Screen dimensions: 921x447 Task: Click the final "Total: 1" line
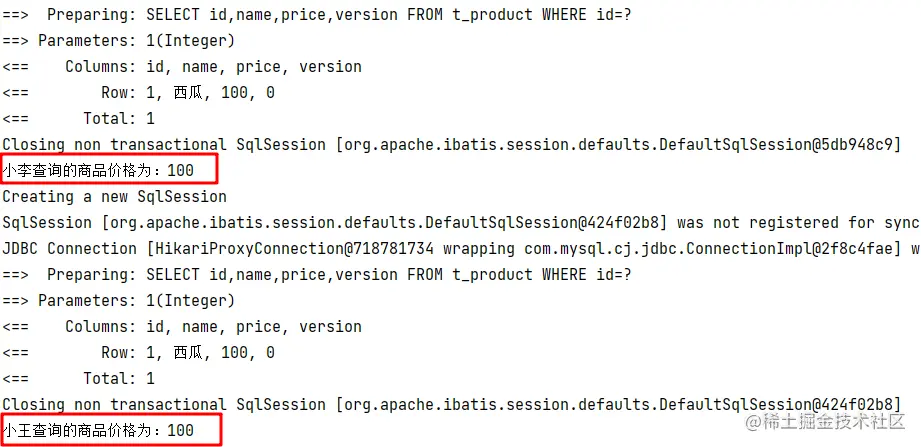(x=119, y=379)
